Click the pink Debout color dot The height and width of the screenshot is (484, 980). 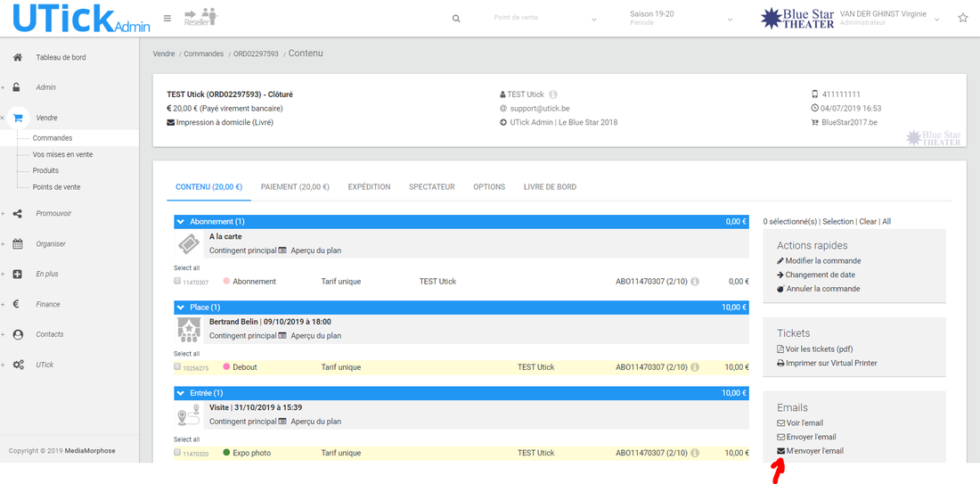pyautogui.click(x=226, y=367)
